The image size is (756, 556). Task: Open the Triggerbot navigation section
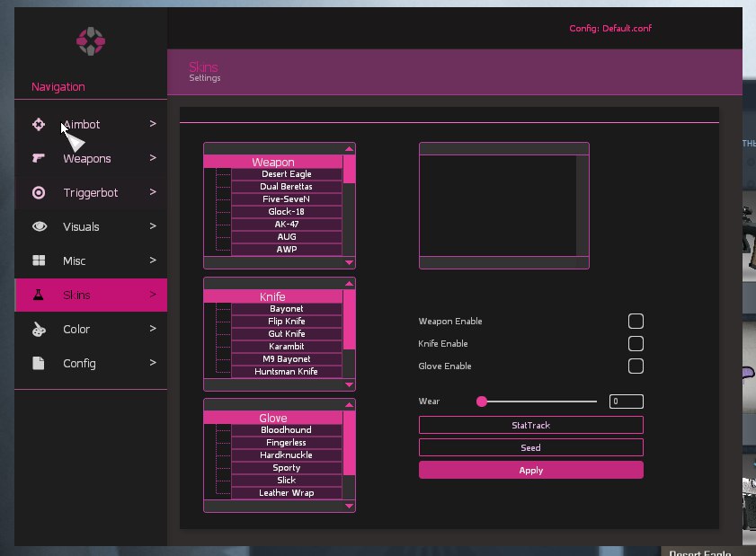[91, 193]
